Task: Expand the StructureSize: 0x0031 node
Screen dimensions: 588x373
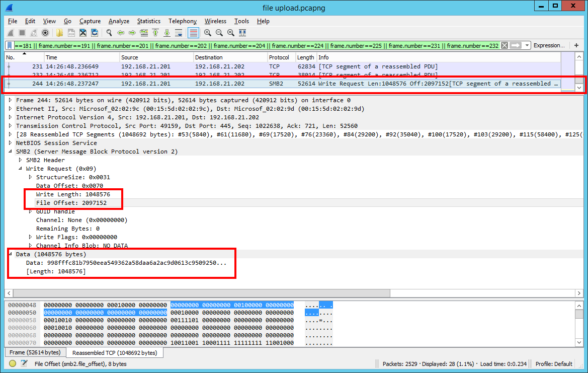Action: pyautogui.click(x=30, y=177)
